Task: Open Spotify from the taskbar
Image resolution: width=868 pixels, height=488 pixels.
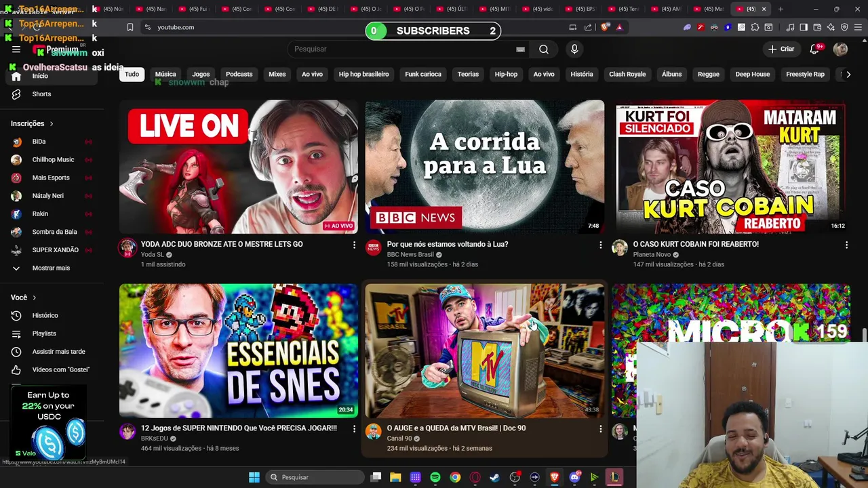Action: (435, 477)
